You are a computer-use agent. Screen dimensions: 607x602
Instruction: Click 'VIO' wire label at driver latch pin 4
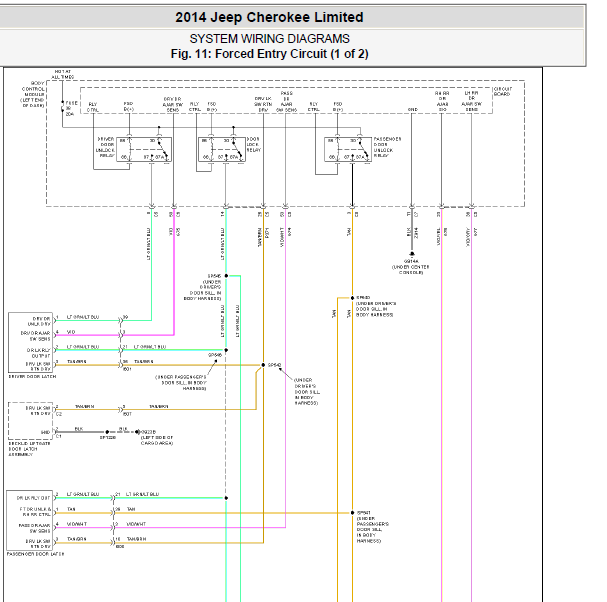[x=71, y=332]
